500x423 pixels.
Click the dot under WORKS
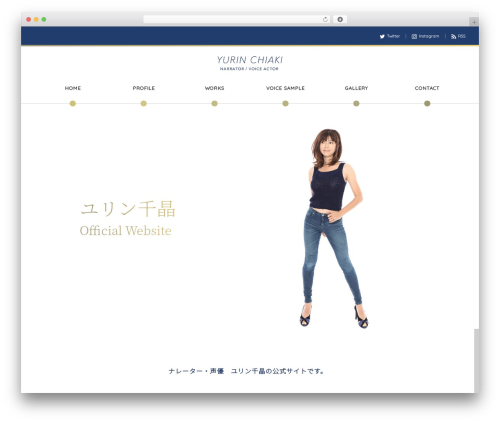click(x=214, y=103)
